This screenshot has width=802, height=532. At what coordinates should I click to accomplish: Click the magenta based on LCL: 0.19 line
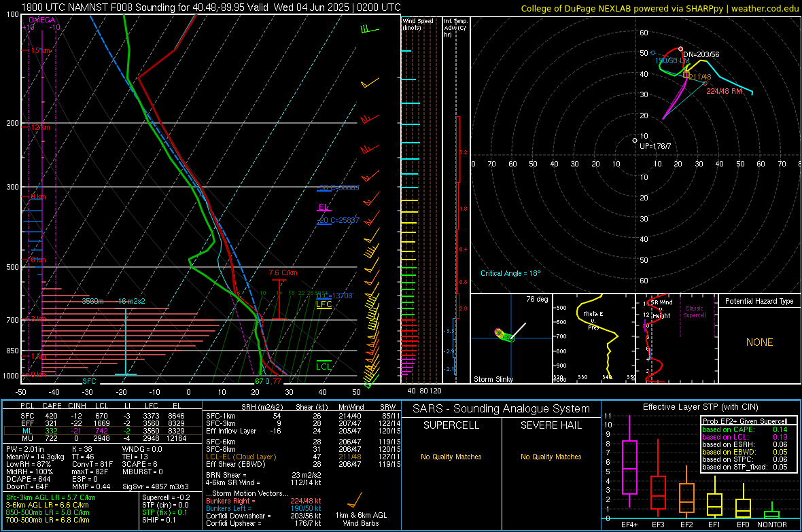click(x=745, y=437)
